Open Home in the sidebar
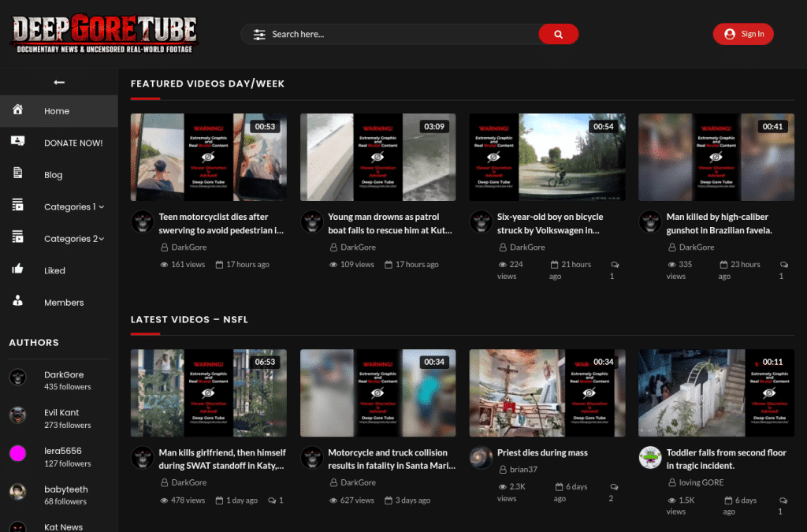Viewport: 807px width, 532px height. 58,111
